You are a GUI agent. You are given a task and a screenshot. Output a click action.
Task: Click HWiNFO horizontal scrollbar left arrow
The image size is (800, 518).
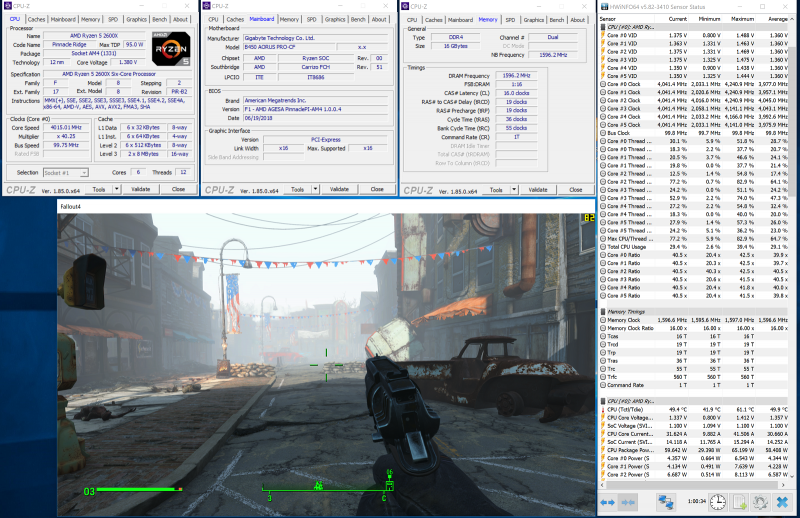604,485
